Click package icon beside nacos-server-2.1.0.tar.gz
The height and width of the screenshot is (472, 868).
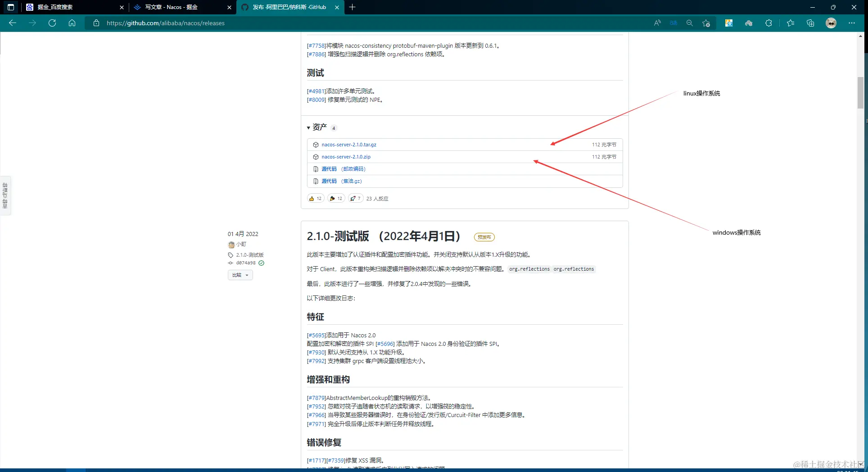tap(316, 145)
